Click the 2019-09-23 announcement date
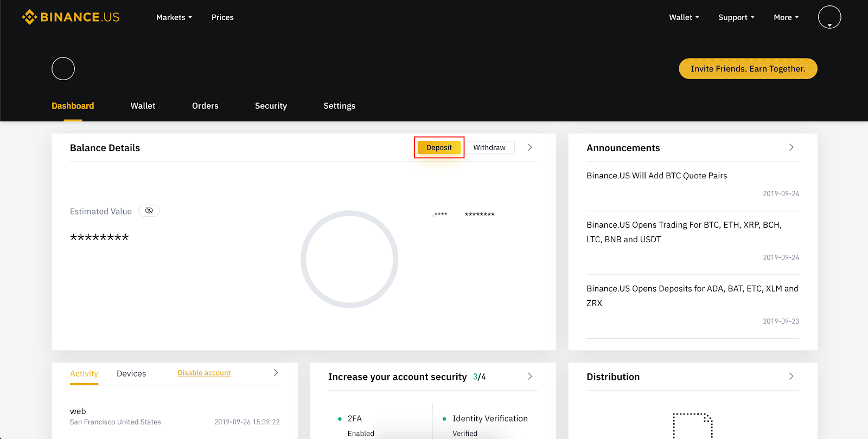Viewport: 868px width, 439px height. pyautogui.click(x=781, y=321)
